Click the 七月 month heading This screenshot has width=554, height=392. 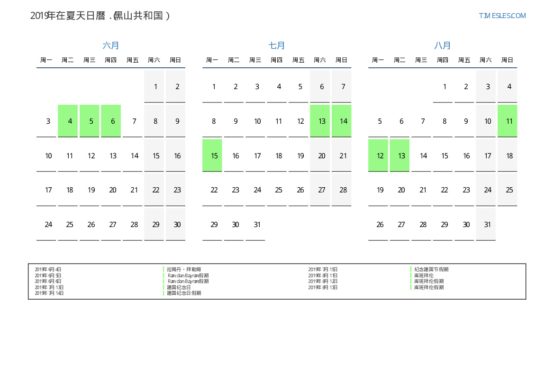(x=277, y=46)
